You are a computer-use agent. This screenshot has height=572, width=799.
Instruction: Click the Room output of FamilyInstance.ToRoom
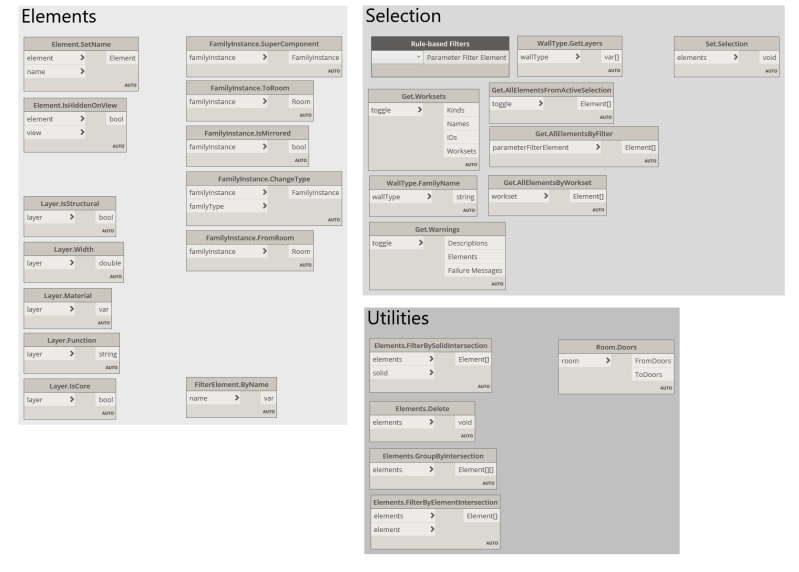tap(301, 102)
